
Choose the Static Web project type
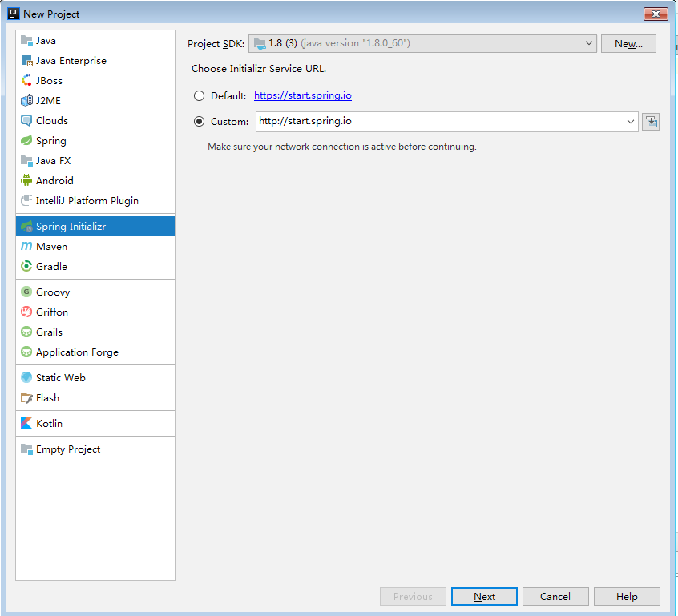[95, 377]
